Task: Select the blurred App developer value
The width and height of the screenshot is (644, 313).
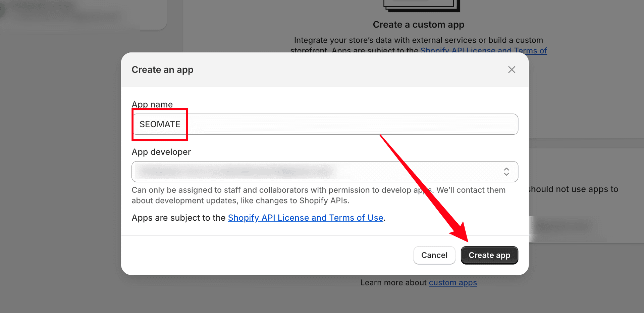Action: pyautogui.click(x=235, y=172)
